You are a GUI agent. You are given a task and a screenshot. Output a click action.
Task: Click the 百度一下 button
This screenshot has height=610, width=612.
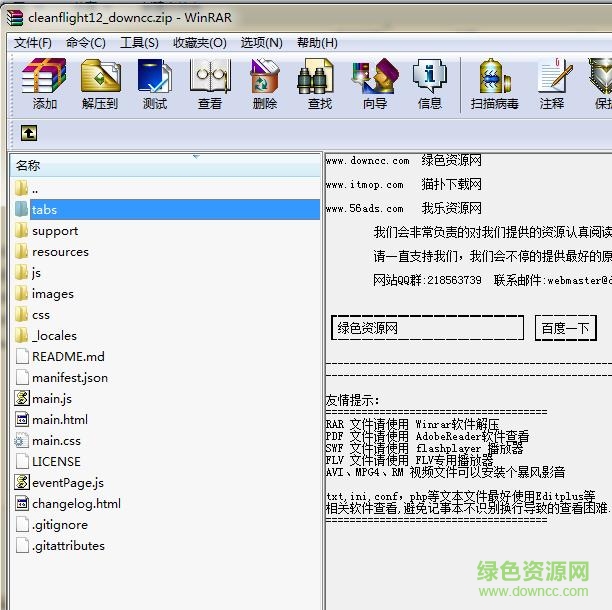pyautogui.click(x=566, y=328)
